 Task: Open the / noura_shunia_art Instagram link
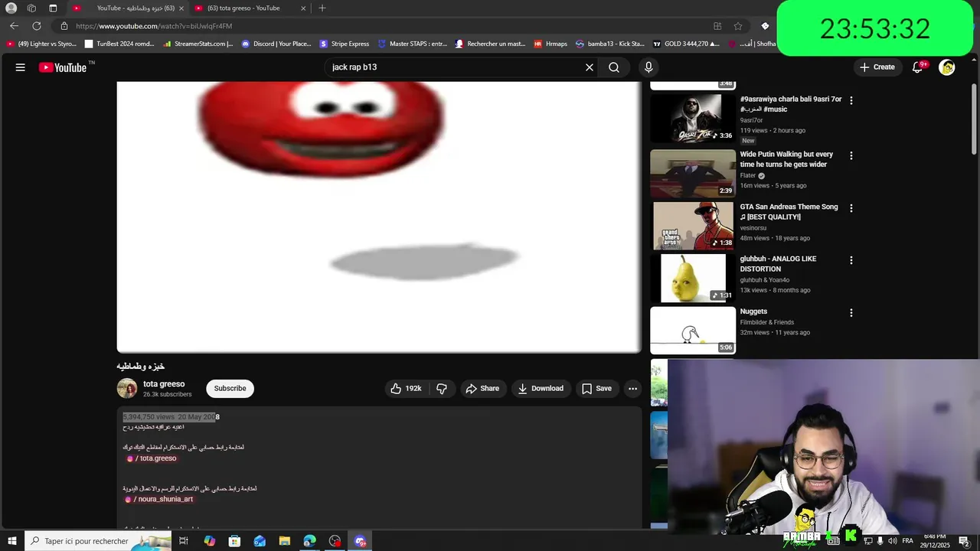(159, 499)
